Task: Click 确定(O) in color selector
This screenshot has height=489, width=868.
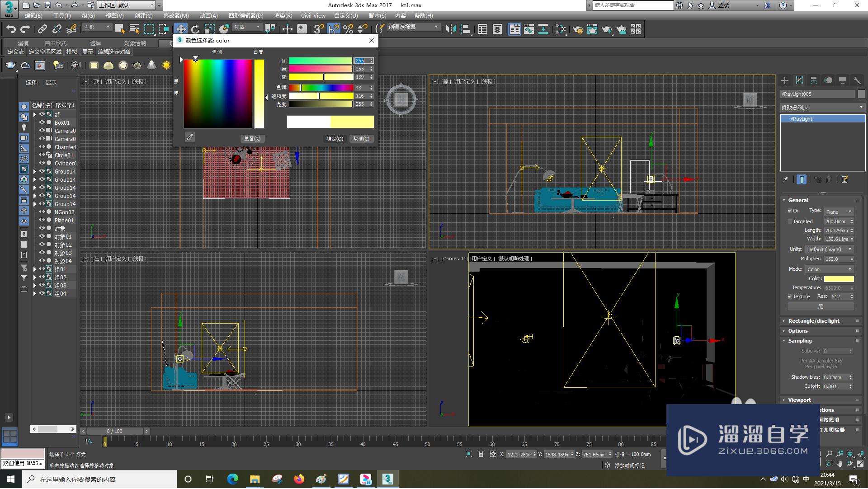Action: click(335, 139)
